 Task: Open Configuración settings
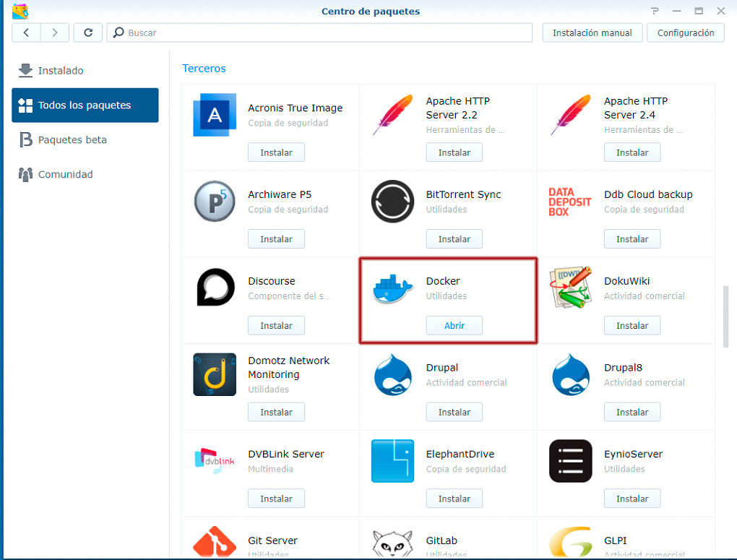pos(685,33)
